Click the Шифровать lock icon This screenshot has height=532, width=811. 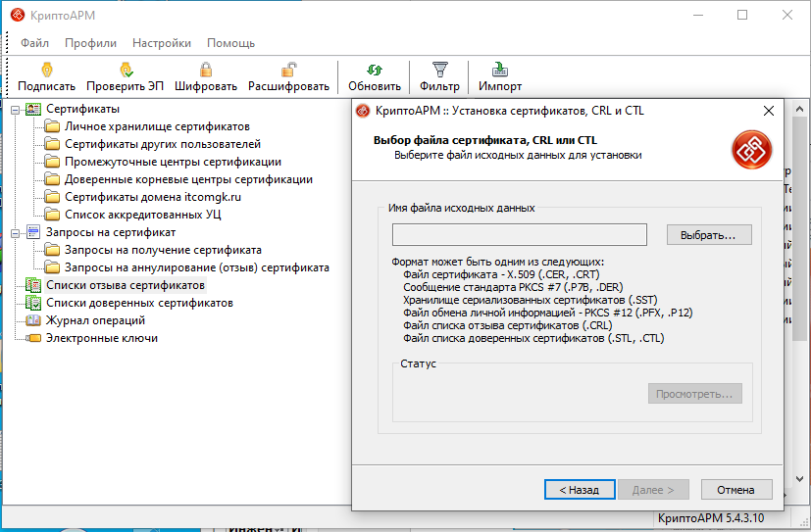coord(206,70)
